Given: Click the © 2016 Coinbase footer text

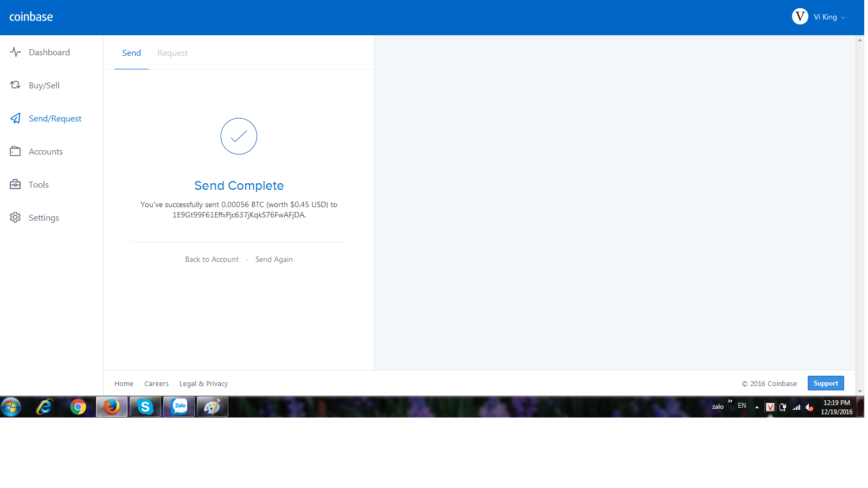Looking at the screenshot, I should coord(769,383).
